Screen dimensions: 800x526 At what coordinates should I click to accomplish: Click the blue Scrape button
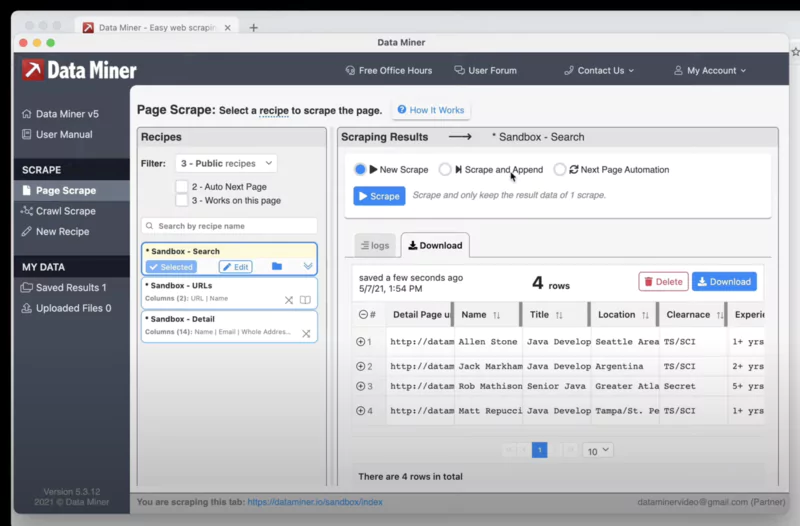click(379, 196)
